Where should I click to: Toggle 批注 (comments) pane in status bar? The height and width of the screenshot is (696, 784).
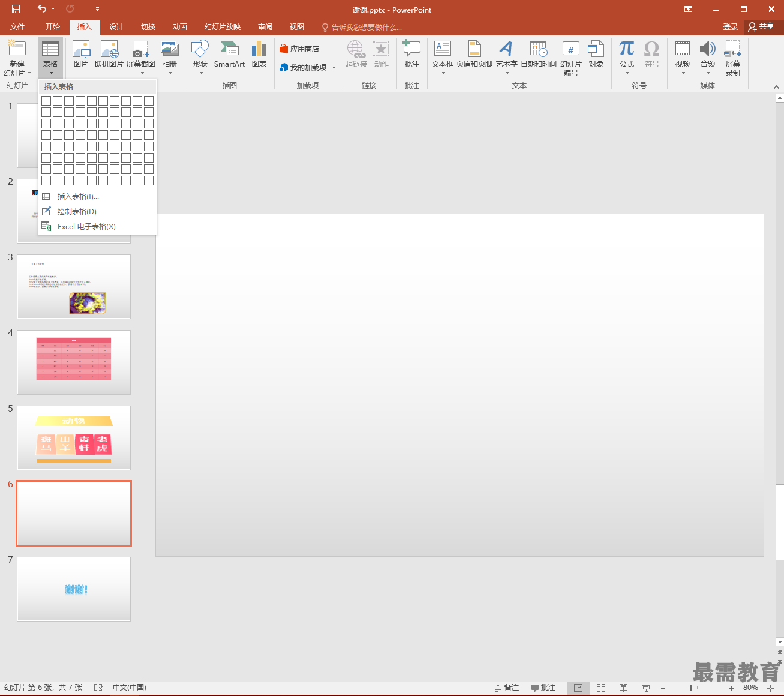tap(543, 688)
